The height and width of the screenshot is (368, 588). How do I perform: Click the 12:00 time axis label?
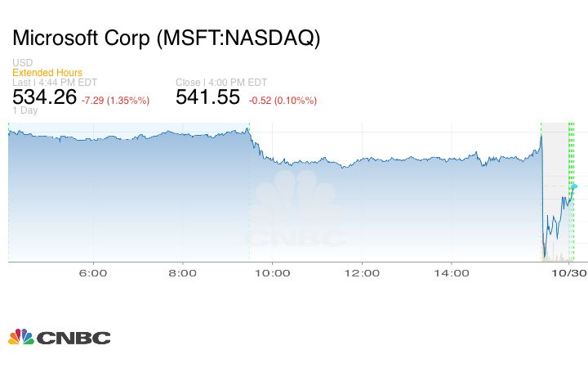[x=361, y=272]
